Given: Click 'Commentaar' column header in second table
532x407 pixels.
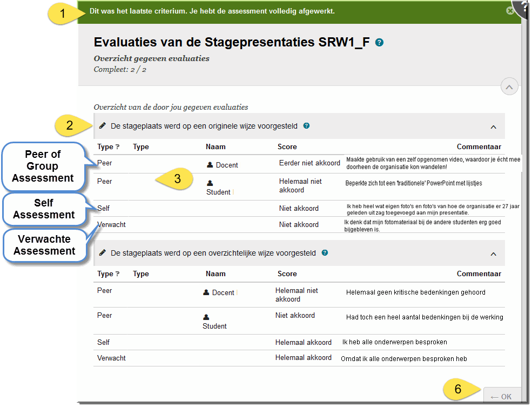Looking at the screenshot, I should (479, 273).
